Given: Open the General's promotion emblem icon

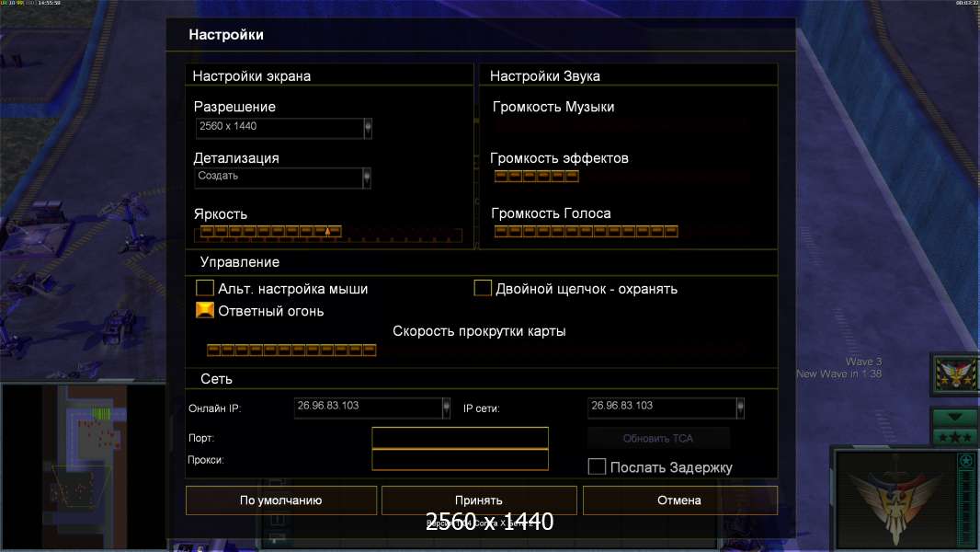Looking at the screenshot, I should click(954, 374).
